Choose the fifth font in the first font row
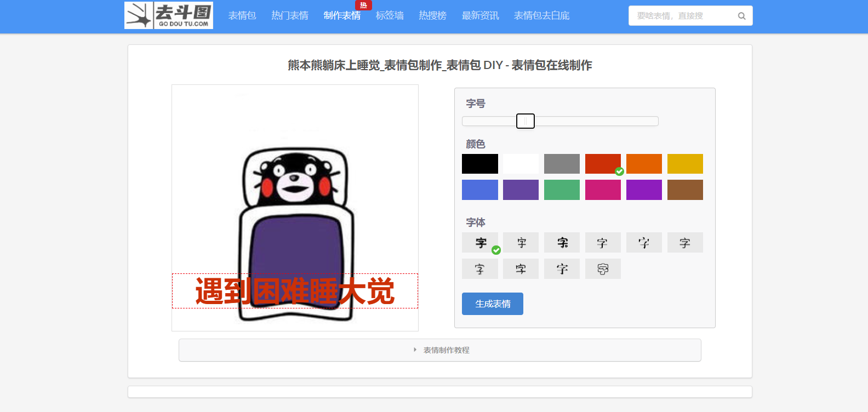868x412 pixels. 644,243
